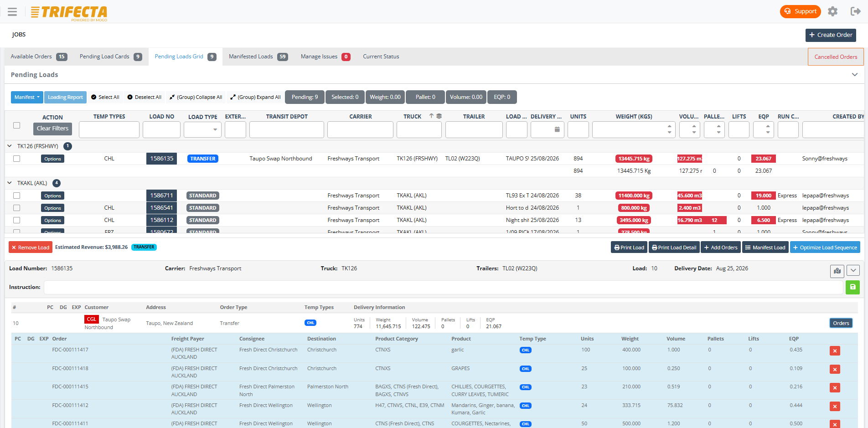This screenshot has width=868, height=428.
Task: Click Group Collapse All
Action: (196, 97)
